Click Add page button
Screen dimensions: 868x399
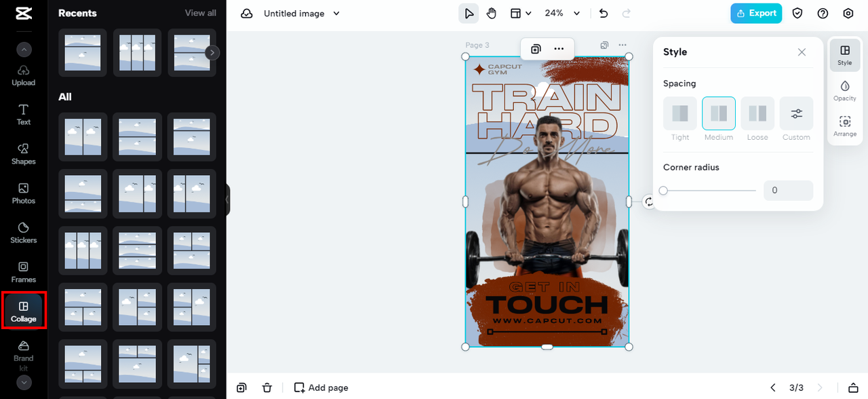(321, 387)
